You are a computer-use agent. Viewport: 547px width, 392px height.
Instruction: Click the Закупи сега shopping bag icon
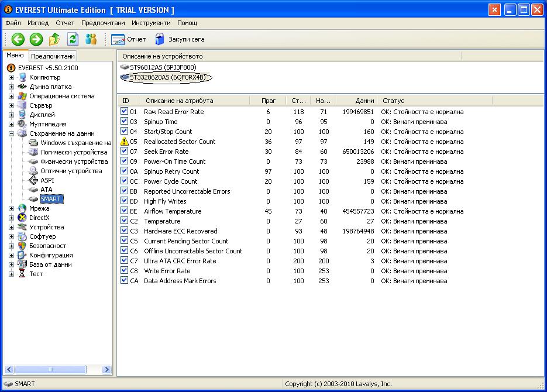[x=159, y=39]
